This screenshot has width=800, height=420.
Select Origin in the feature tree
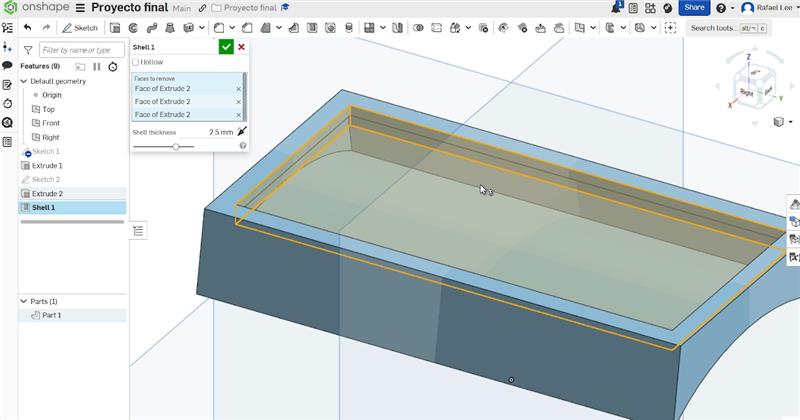point(52,95)
